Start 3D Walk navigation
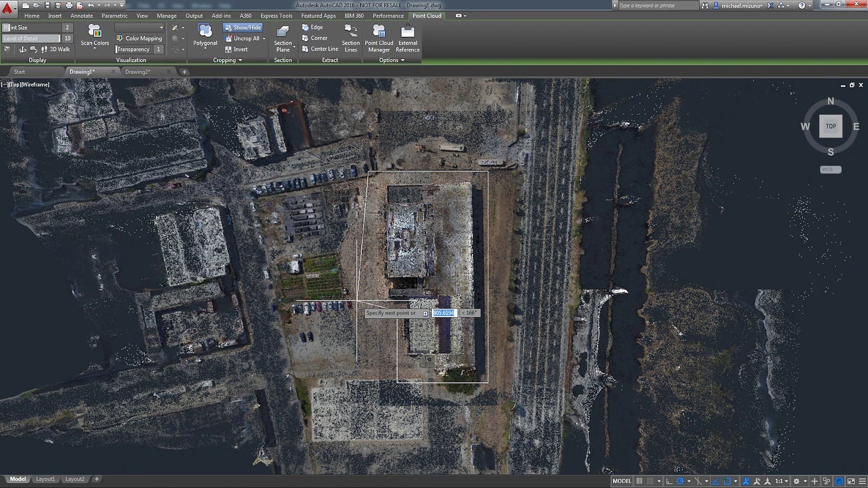This screenshot has height=488, width=868. pos(56,49)
